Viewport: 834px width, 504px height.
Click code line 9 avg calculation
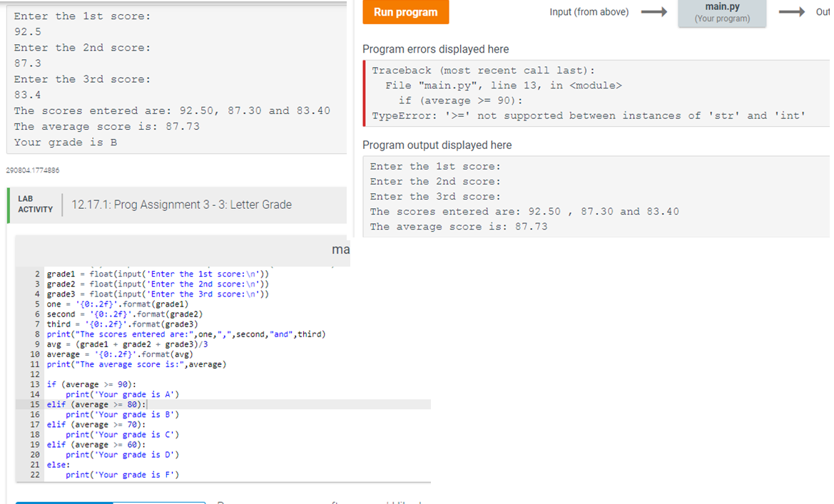(127, 344)
